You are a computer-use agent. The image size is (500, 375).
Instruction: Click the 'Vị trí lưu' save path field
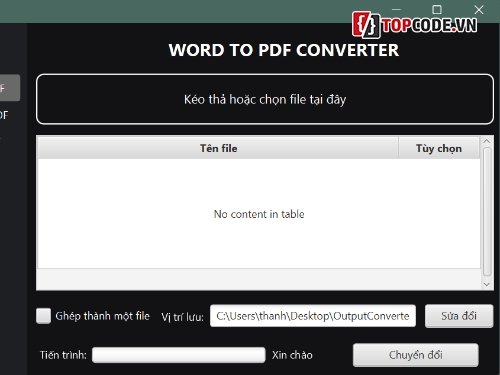pyautogui.click(x=313, y=316)
